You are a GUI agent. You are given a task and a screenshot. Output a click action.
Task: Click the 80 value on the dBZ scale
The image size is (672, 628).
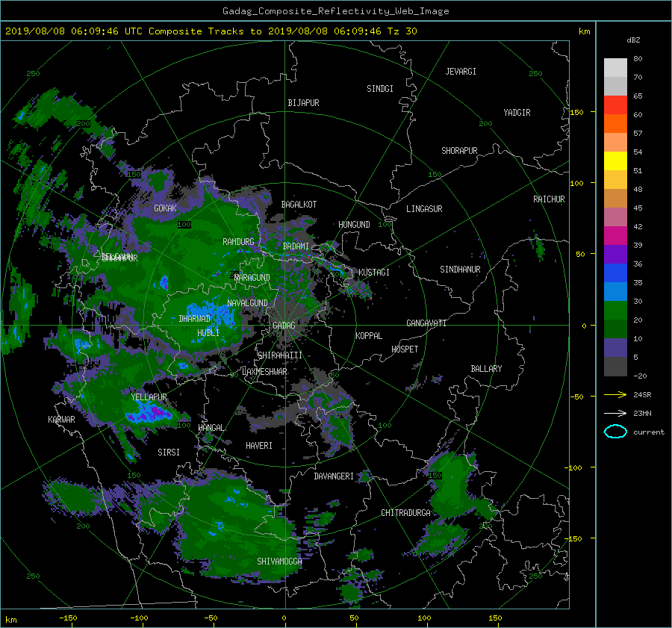[638, 59]
